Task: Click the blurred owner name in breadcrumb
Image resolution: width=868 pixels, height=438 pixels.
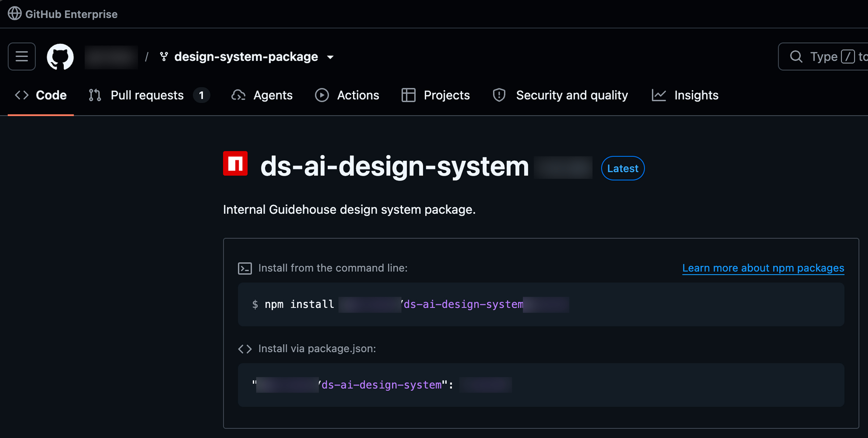Action: click(111, 57)
